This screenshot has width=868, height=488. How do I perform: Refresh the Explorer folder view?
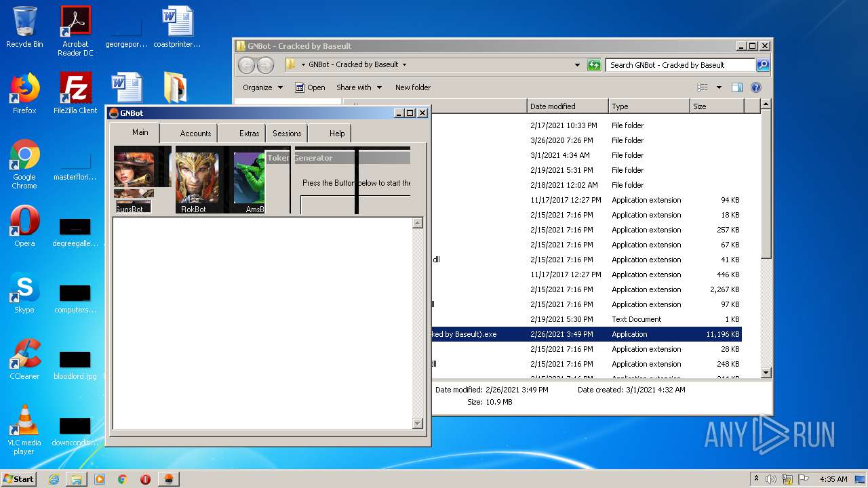coord(594,65)
